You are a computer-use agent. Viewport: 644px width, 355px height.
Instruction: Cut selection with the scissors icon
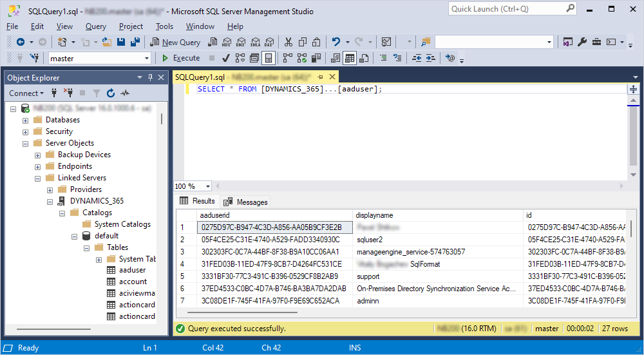coord(289,42)
